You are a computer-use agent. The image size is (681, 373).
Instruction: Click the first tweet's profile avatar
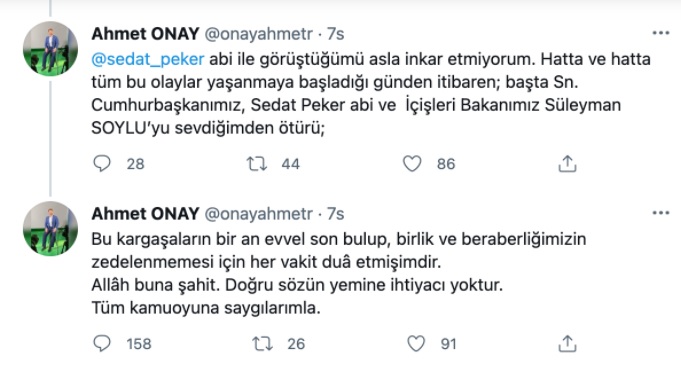coord(50,49)
